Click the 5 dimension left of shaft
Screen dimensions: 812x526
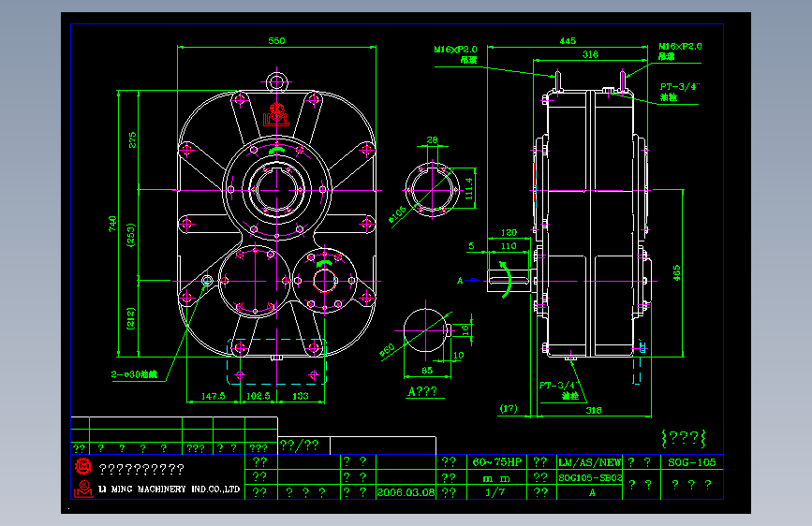[471, 246]
